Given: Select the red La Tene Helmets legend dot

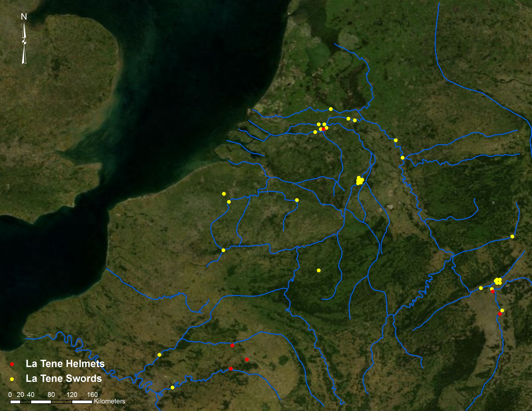Looking at the screenshot, I should click(x=12, y=364).
